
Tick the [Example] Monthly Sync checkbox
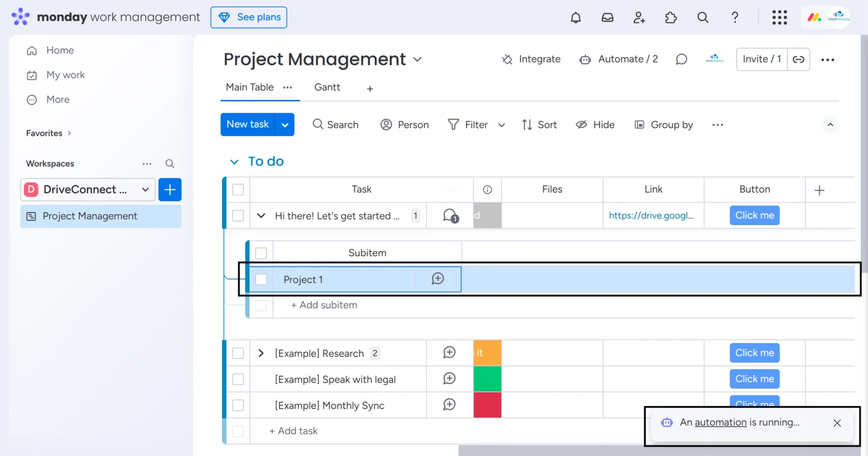(x=238, y=406)
